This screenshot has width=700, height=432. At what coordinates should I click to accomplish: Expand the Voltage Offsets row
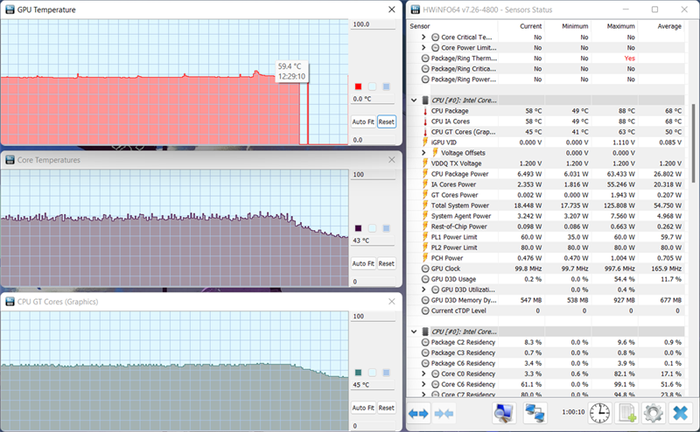[x=424, y=153]
